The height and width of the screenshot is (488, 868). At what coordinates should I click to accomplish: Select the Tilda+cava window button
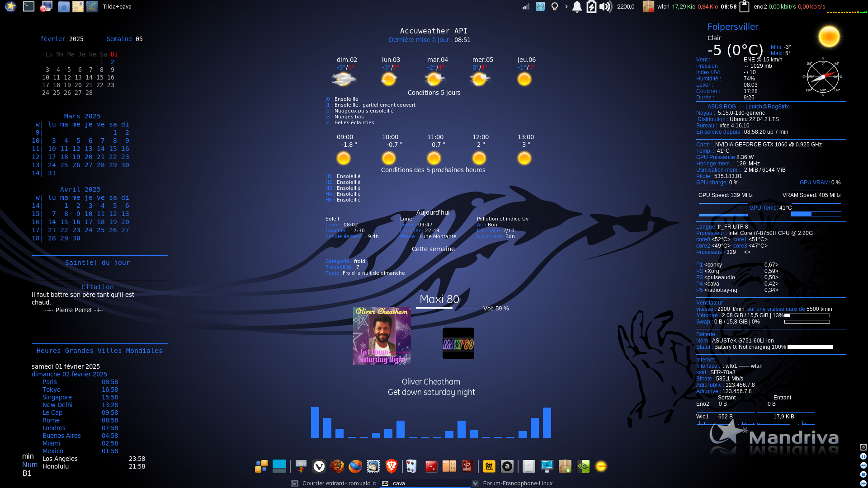117,6
